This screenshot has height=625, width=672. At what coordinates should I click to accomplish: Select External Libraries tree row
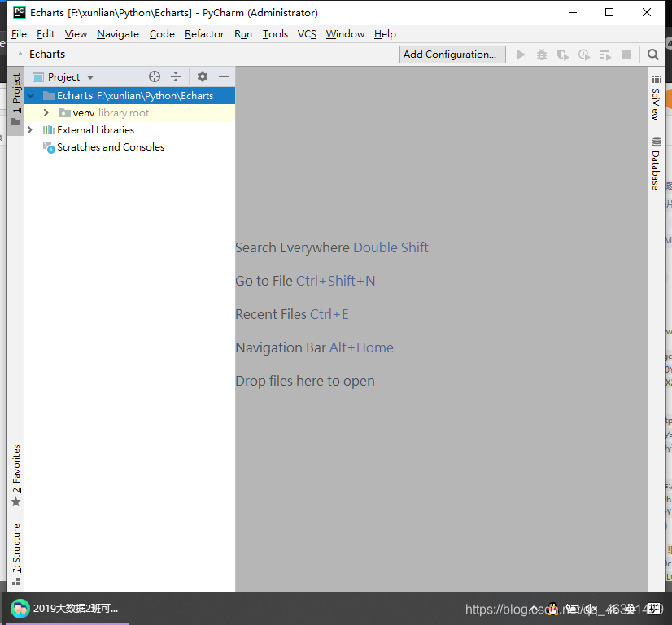(x=130, y=130)
